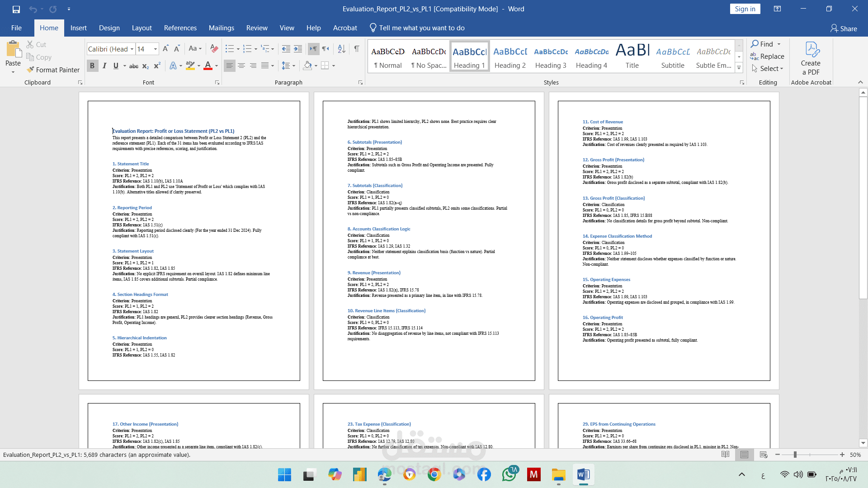Apply the red Font Color

tap(208, 66)
